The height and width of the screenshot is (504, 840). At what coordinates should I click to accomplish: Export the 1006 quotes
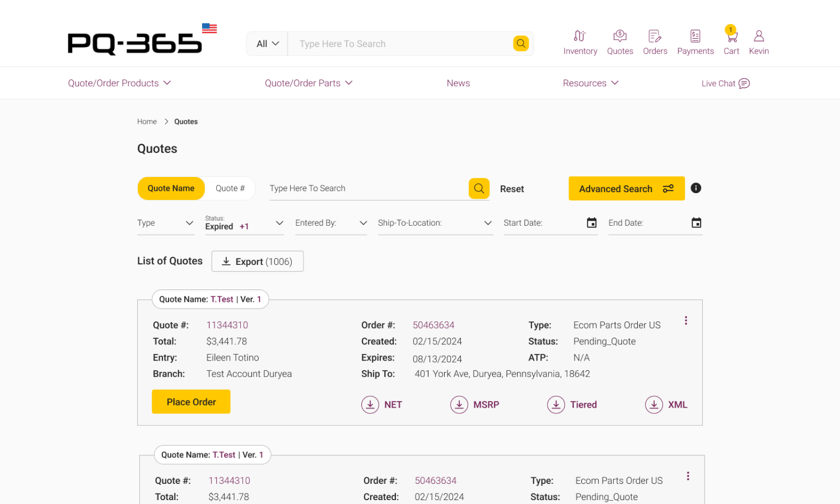click(258, 262)
